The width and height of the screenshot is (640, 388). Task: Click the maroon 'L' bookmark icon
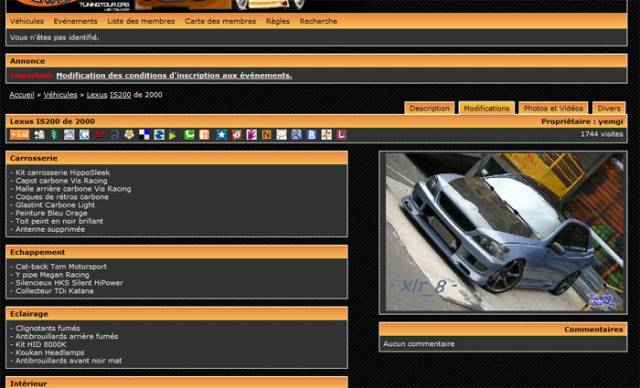click(x=342, y=135)
